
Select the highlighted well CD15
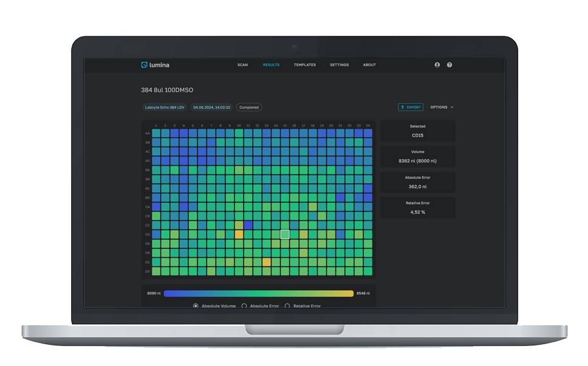point(285,234)
